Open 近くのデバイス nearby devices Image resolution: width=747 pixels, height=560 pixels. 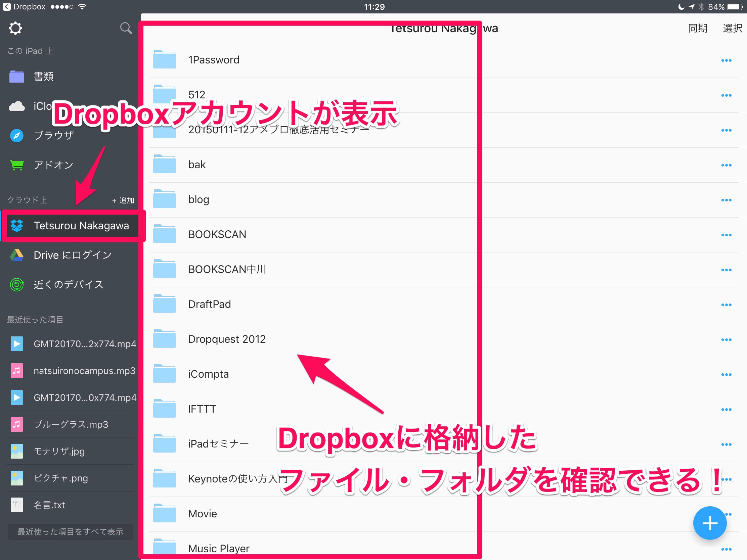(68, 285)
